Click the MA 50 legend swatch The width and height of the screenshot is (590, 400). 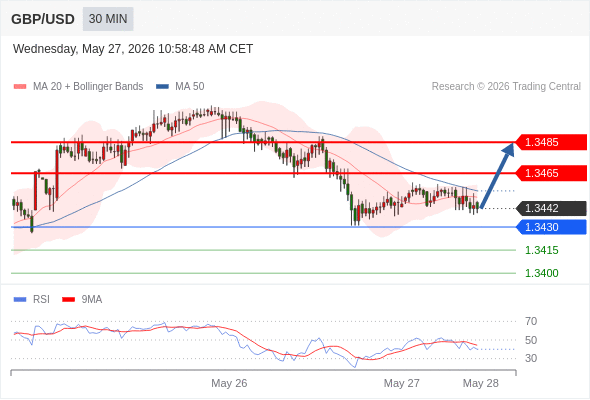(x=162, y=87)
